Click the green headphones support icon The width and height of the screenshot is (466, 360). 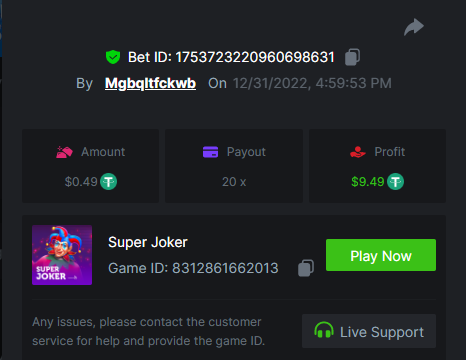click(324, 330)
